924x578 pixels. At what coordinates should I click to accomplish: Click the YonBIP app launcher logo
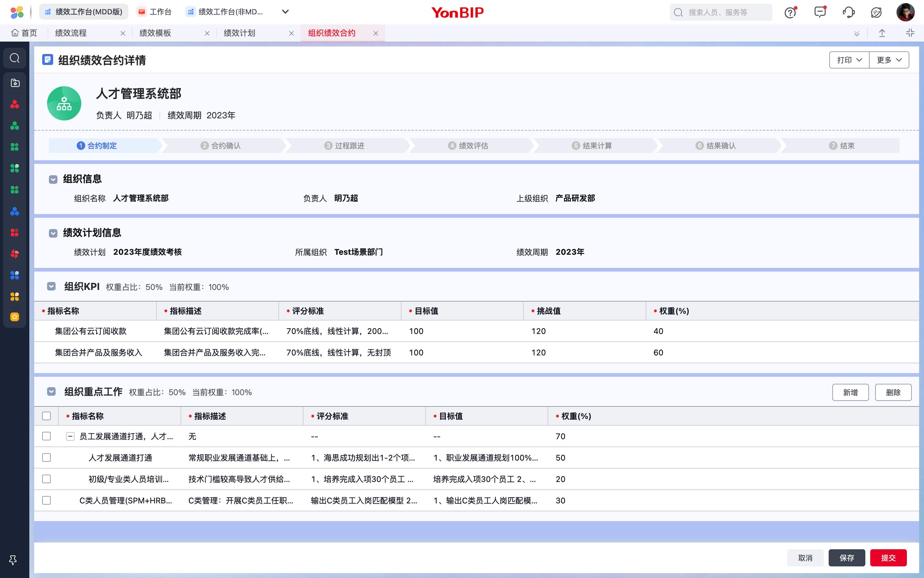pyautogui.click(x=17, y=12)
